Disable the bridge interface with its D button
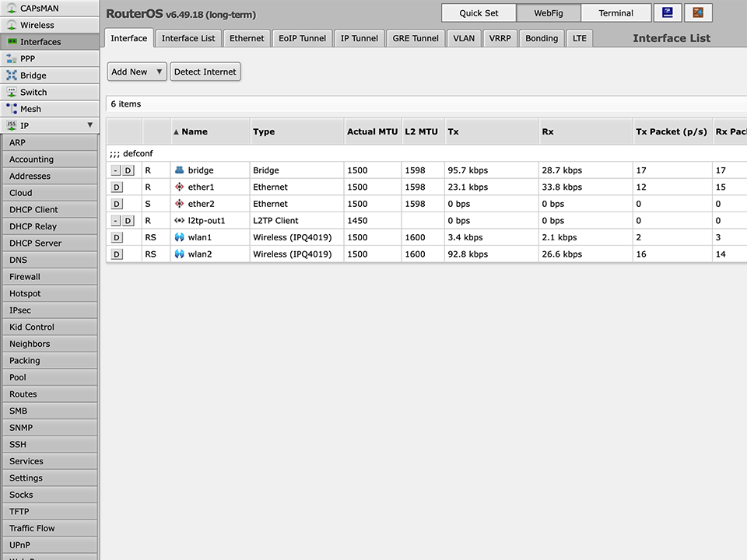This screenshot has height=560, width=747. [x=126, y=170]
